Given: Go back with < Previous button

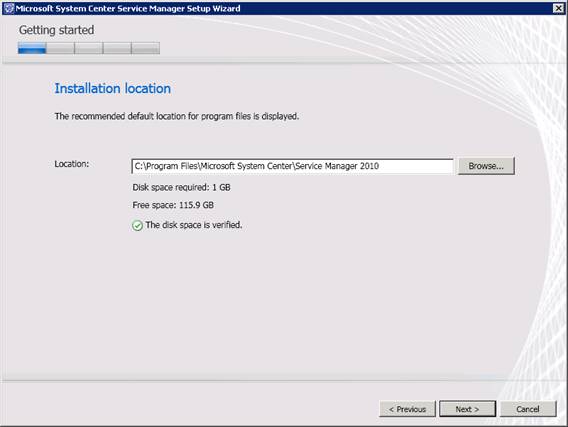Looking at the screenshot, I should [407, 409].
